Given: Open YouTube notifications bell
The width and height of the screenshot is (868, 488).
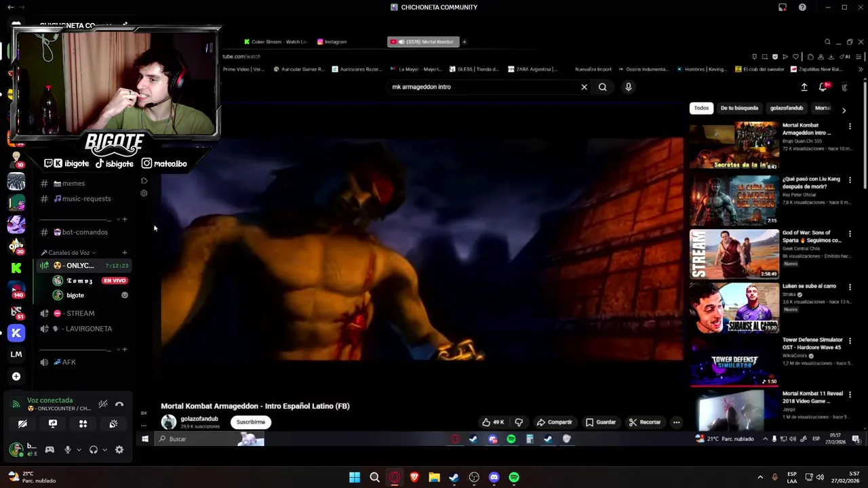Looking at the screenshot, I should pyautogui.click(x=823, y=87).
